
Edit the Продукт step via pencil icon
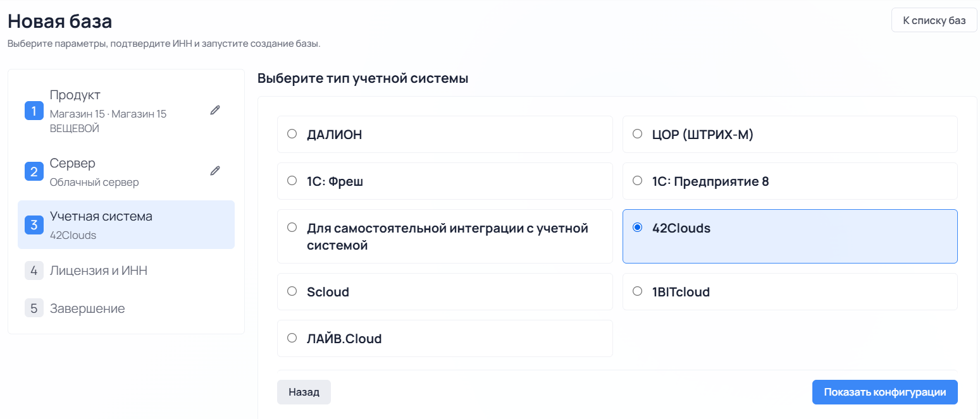click(215, 110)
